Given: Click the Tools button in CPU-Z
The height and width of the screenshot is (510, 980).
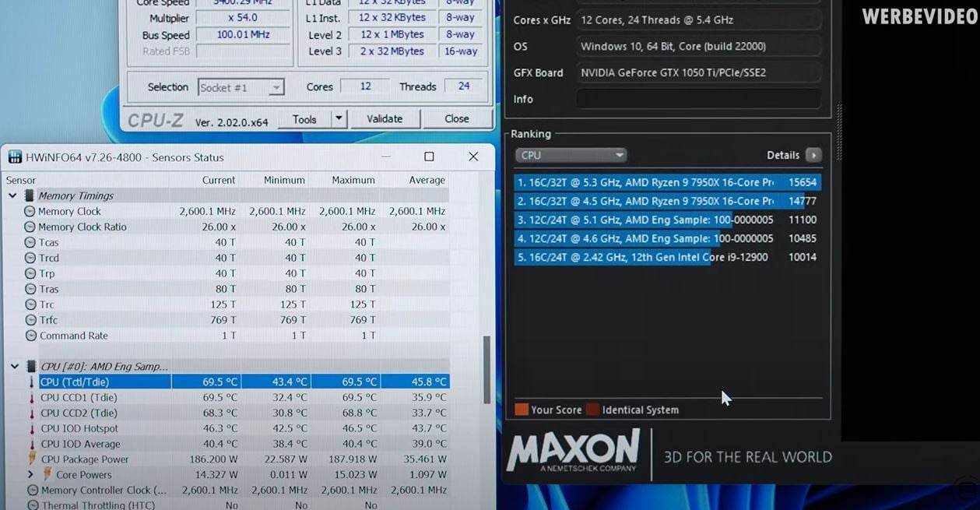Looking at the screenshot, I should pos(304,119).
